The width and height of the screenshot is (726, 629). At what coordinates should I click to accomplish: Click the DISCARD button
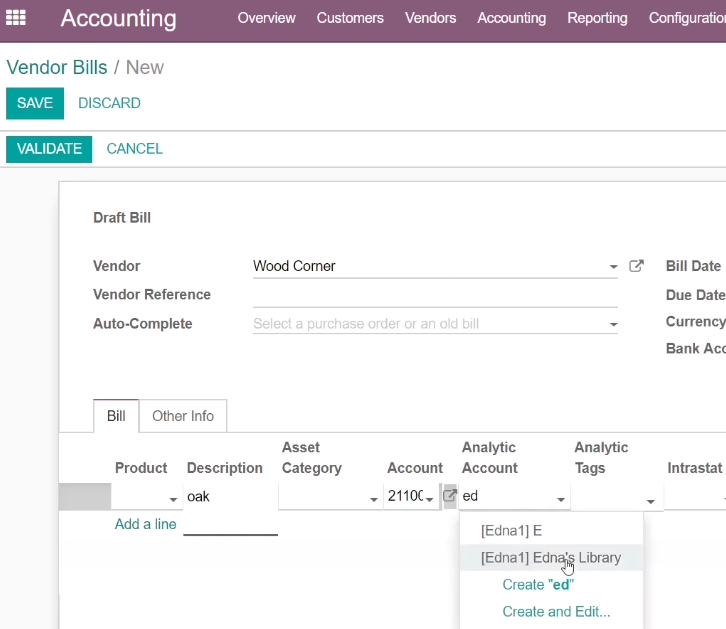(x=109, y=103)
